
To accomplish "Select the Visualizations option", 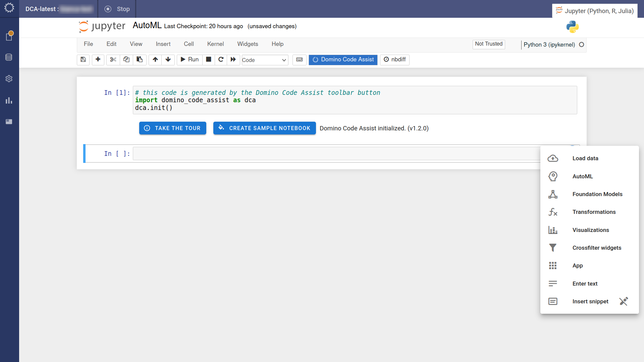I will coord(590,230).
